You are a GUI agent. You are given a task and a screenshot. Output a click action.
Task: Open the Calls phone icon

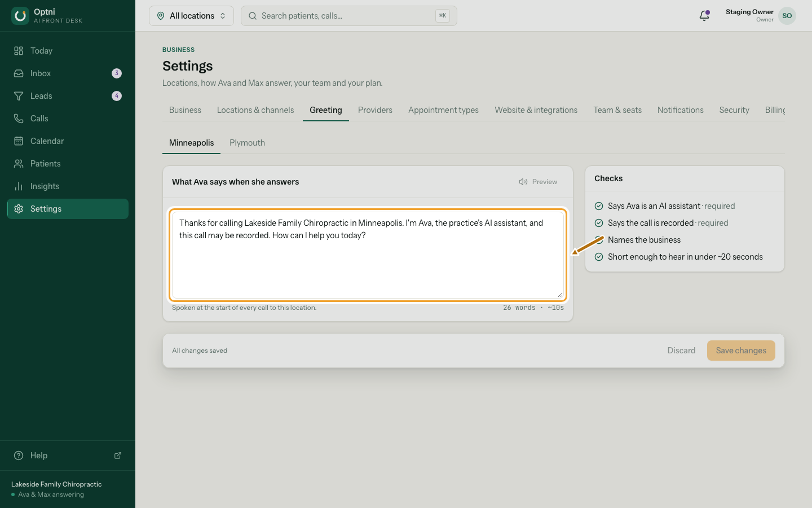coord(19,119)
